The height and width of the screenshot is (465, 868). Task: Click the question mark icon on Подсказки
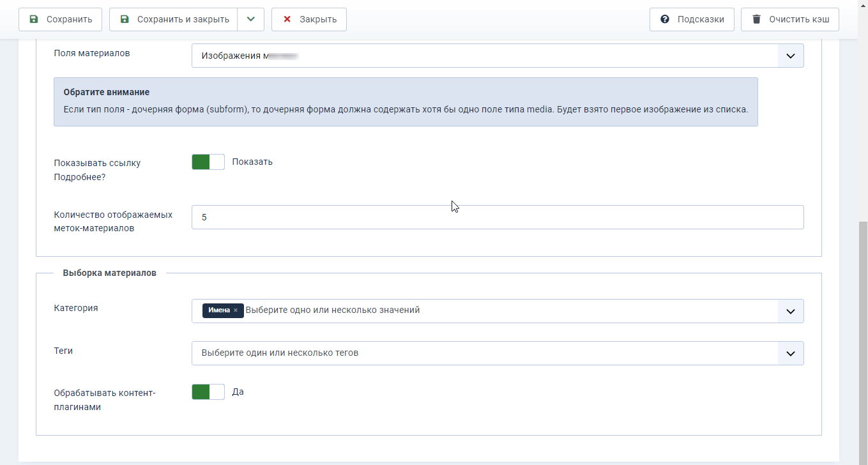click(x=665, y=19)
